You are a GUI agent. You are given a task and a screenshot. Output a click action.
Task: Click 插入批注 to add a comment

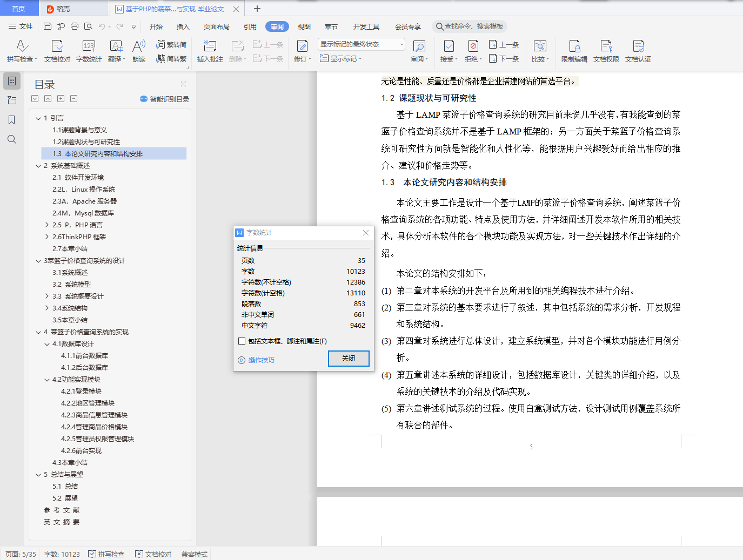210,51
